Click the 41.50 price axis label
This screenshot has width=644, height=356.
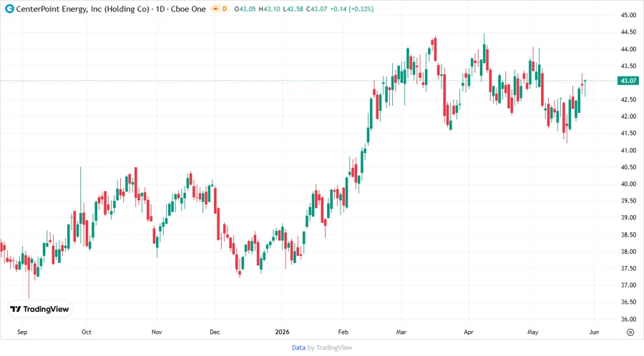[x=628, y=133]
